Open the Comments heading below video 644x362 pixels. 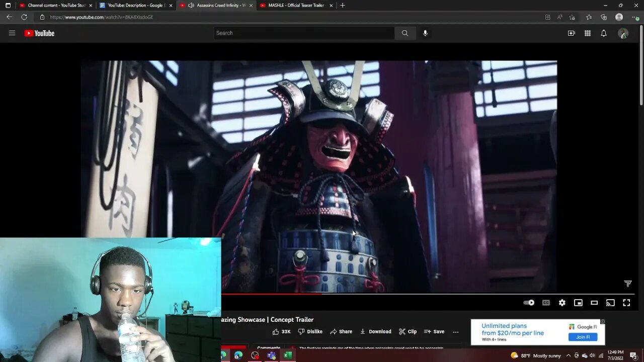point(269,348)
